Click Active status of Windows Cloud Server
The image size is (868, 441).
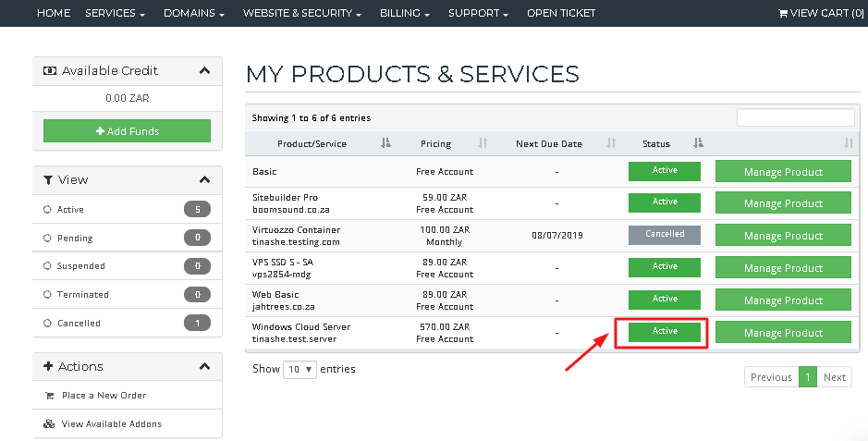click(665, 331)
